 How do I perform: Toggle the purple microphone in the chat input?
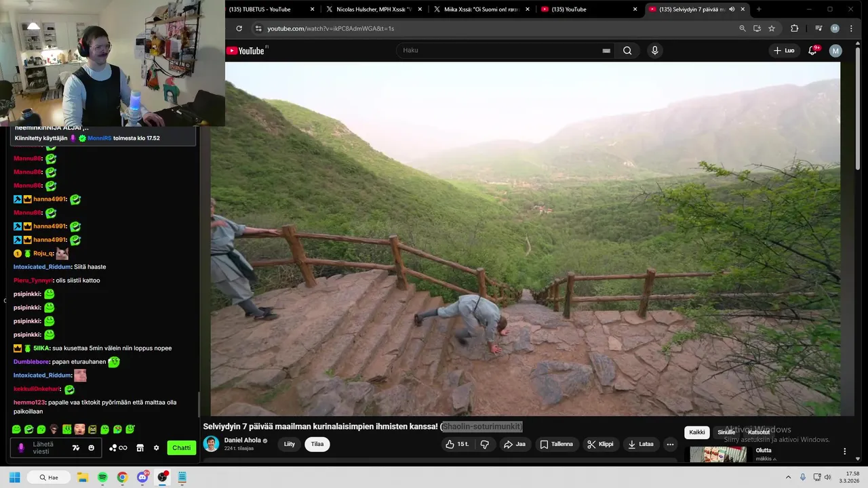[21, 448]
